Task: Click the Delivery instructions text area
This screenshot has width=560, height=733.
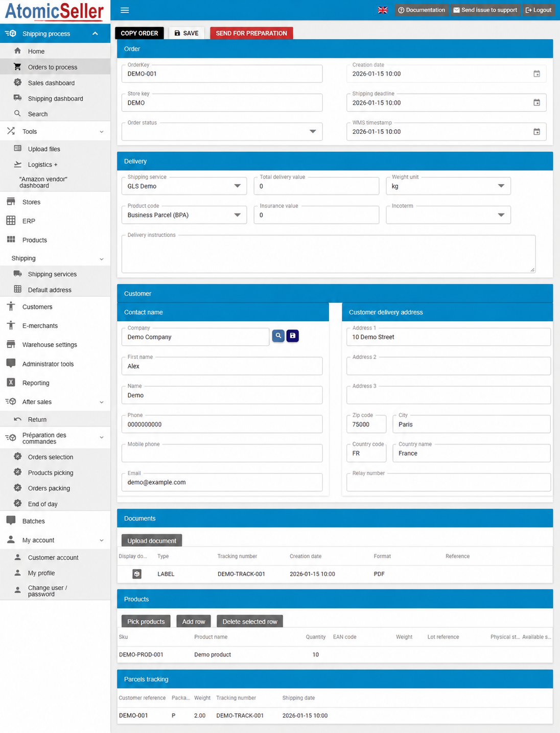Action: point(329,254)
